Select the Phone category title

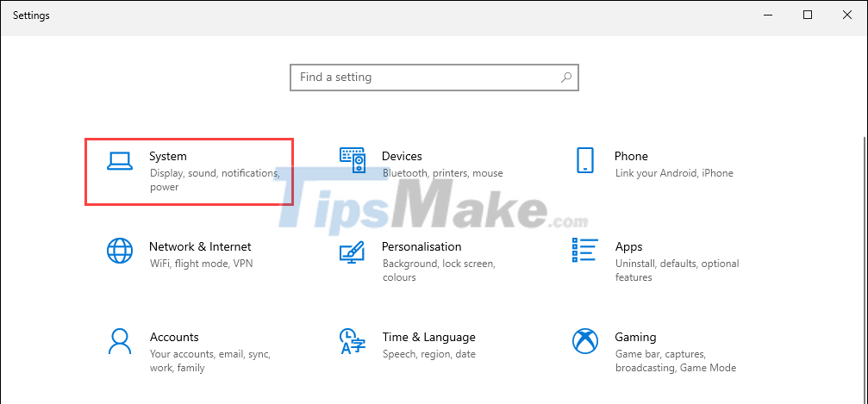(631, 156)
